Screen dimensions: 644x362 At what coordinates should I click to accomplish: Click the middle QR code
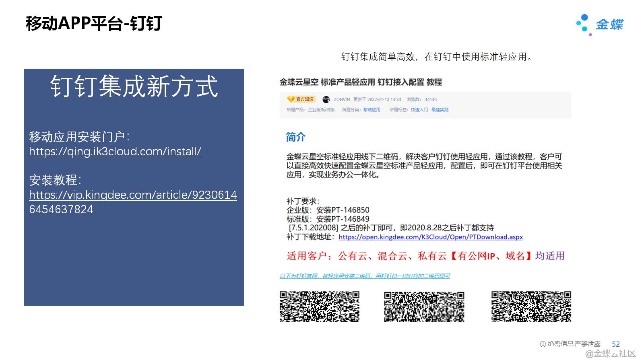[x=424, y=306]
